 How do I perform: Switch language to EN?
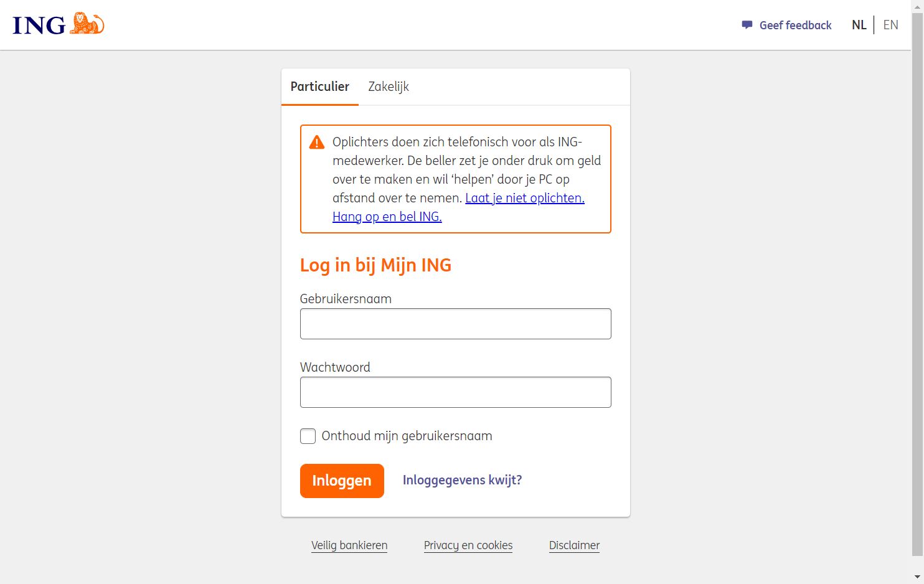[x=890, y=25]
